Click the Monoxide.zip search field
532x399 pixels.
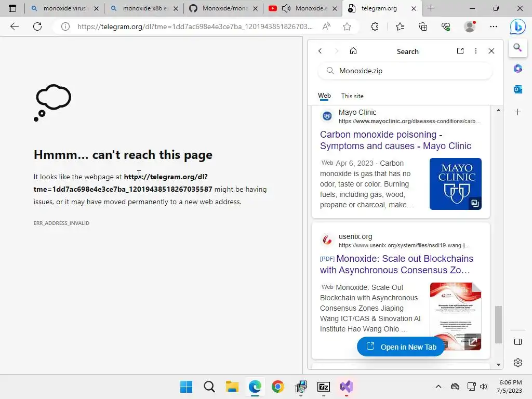tap(405, 71)
